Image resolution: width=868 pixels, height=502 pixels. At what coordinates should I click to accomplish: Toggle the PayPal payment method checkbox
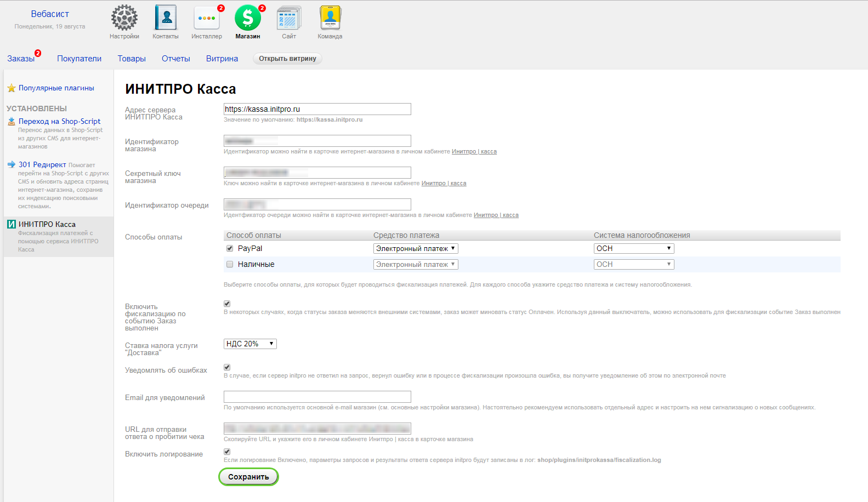click(x=230, y=248)
